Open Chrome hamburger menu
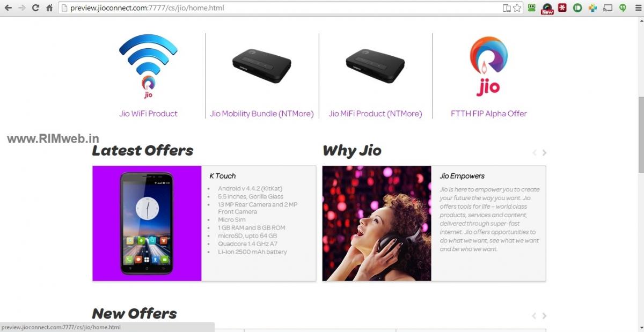This screenshot has width=644, height=332. click(637, 8)
